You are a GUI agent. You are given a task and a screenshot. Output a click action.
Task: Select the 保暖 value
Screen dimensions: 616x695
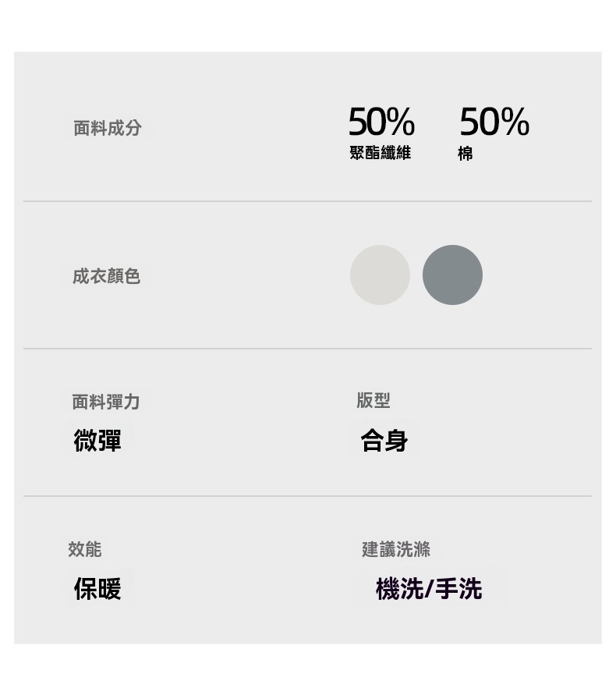tap(97, 589)
